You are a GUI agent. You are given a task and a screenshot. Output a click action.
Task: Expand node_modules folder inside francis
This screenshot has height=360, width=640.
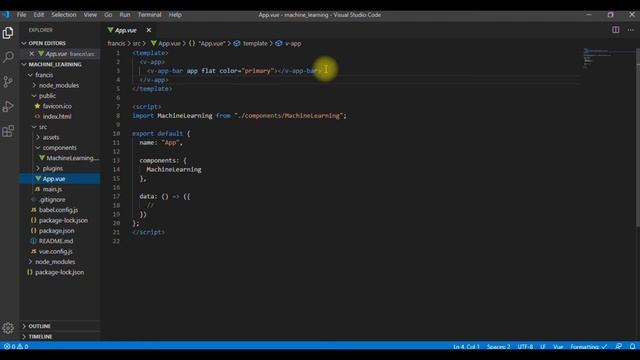tap(59, 85)
